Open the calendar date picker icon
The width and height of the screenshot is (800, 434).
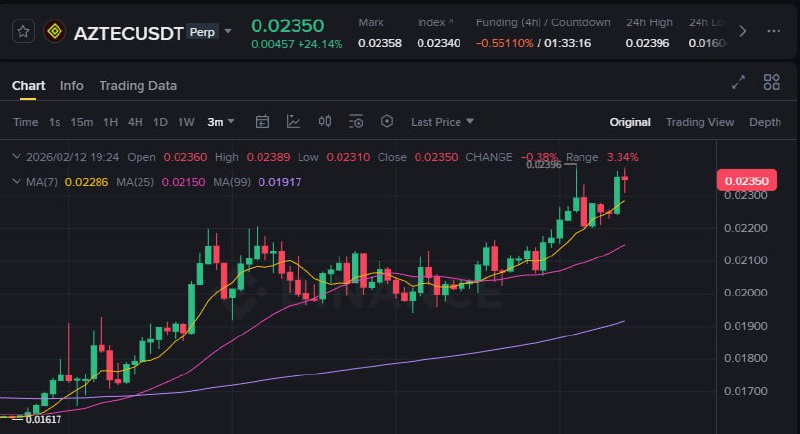click(x=263, y=122)
